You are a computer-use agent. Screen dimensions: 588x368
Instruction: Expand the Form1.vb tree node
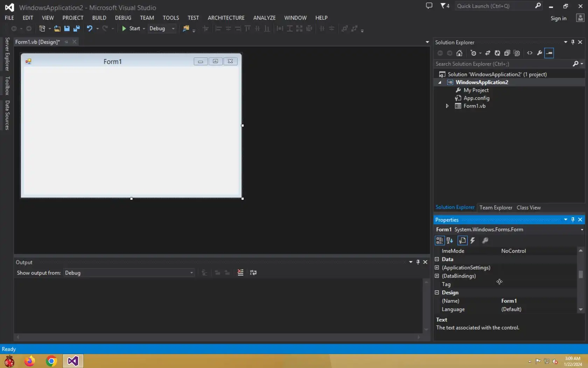coord(447,106)
